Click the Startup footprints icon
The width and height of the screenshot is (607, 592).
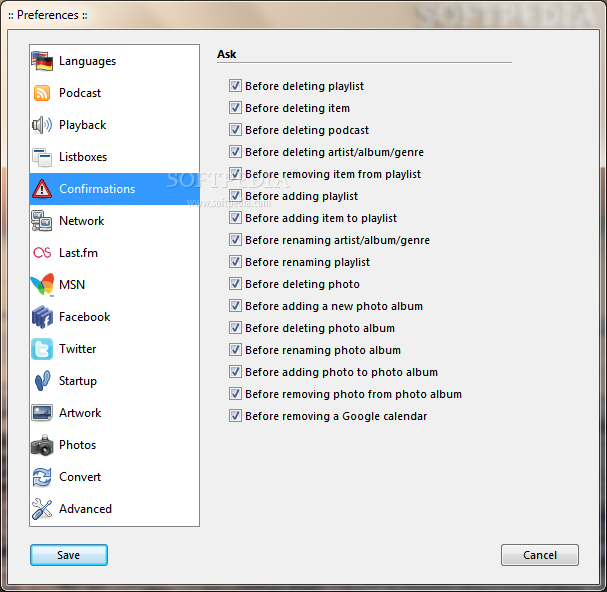42,381
